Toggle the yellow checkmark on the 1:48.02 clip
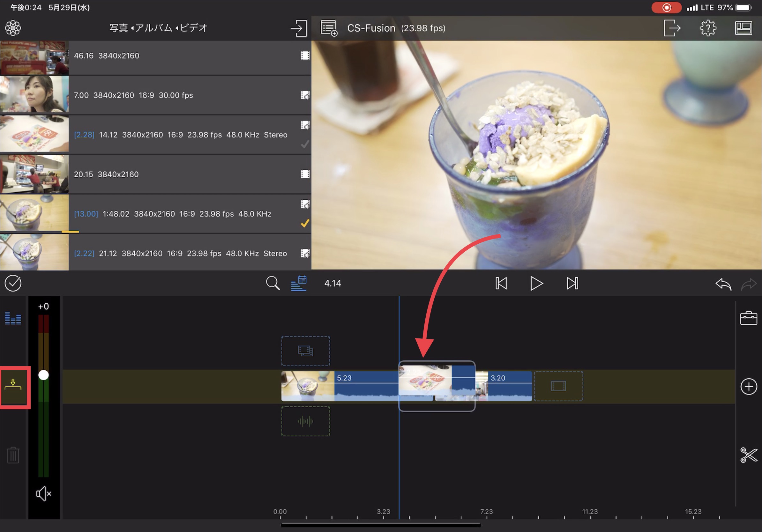Screen dimensions: 762x532 coord(305,224)
